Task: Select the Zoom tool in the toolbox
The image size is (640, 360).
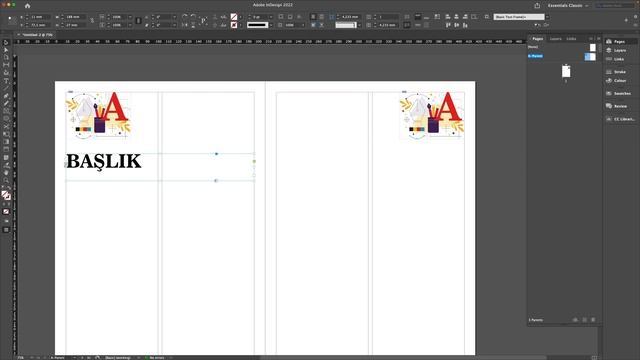Action: tap(6, 180)
